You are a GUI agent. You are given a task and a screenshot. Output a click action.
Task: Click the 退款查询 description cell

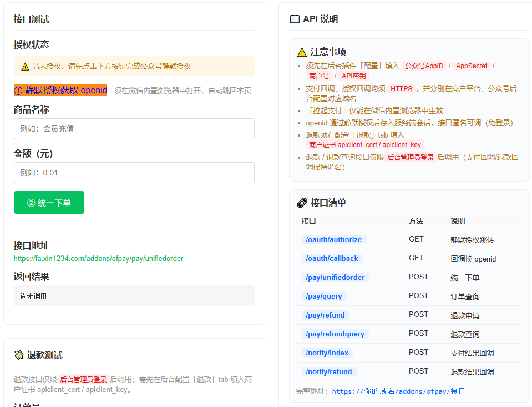point(465,334)
